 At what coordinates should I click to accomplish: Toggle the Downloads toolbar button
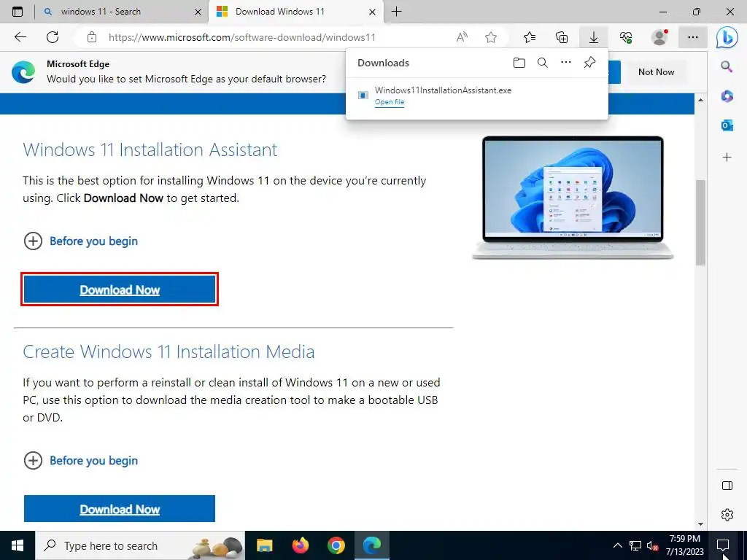point(594,37)
